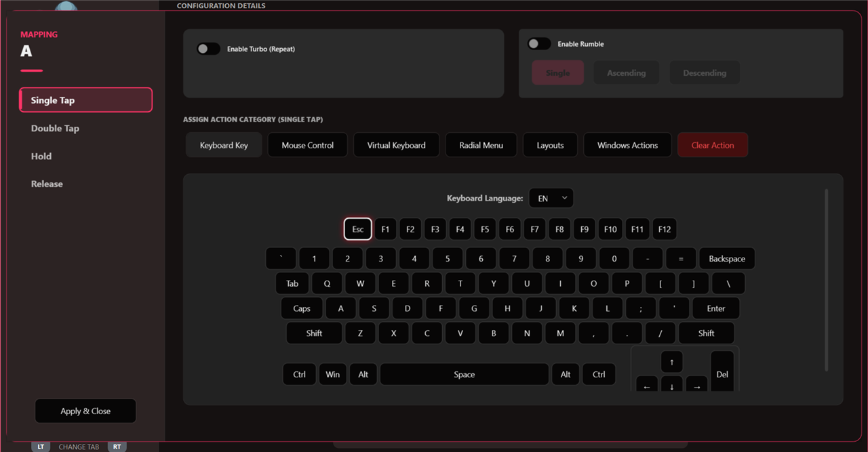The height and width of the screenshot is (452, 868).
Task: Select the F5 key
Action: point(485,229)
